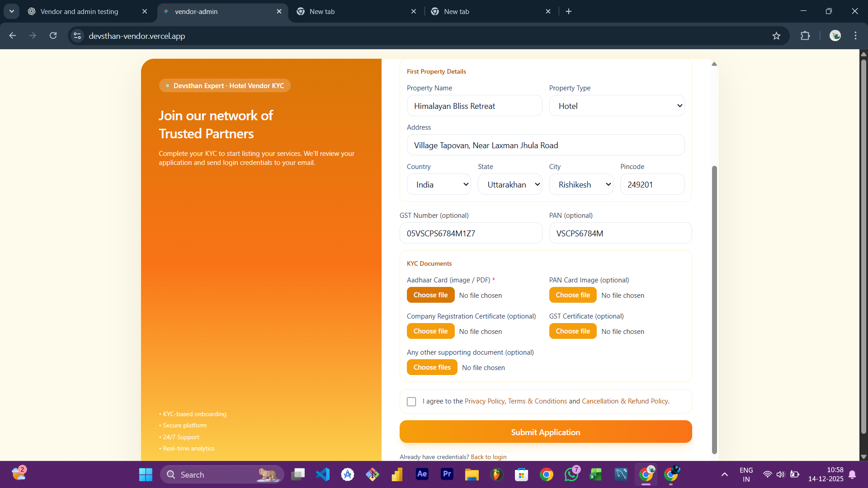
Task: Expand the Property Type dropdown
Action: (x=617, y=106)
